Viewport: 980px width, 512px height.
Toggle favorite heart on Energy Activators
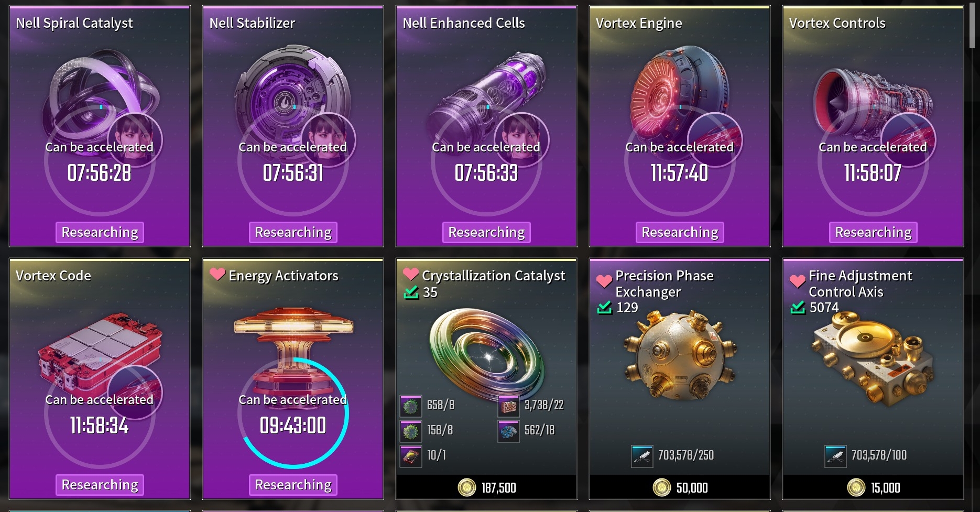[217, 274]
